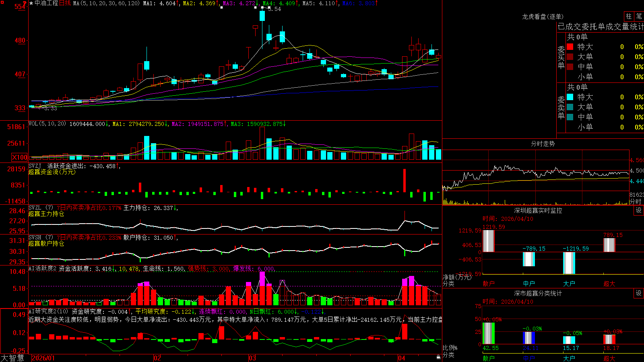Click the 大户 bar showing -1219.59

[x=569, y=263]
